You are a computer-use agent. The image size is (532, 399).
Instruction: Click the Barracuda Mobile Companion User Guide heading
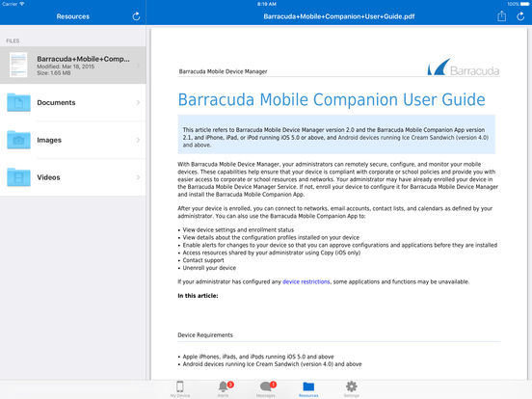click(x=332, y=100)
